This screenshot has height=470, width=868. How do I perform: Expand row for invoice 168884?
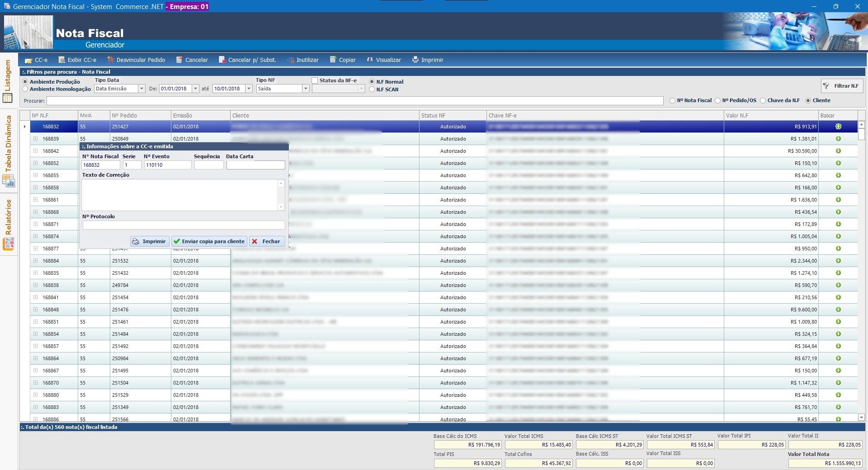pos(35,261)
